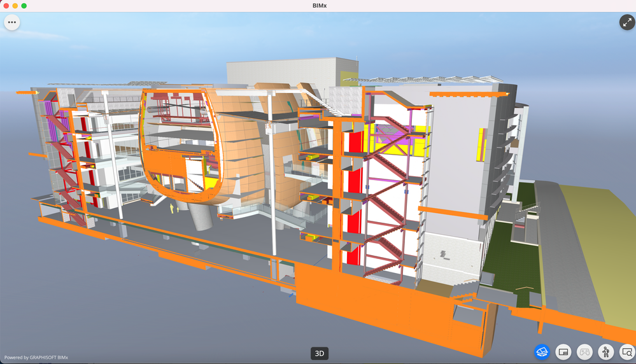Open the three-dots more options menu

point(12,22)
